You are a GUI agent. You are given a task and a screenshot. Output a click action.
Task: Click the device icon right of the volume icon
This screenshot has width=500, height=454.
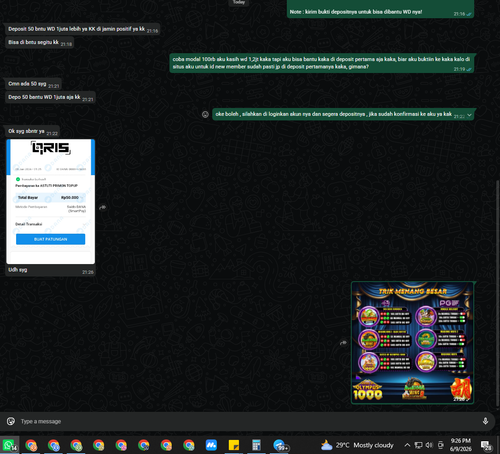441,445
